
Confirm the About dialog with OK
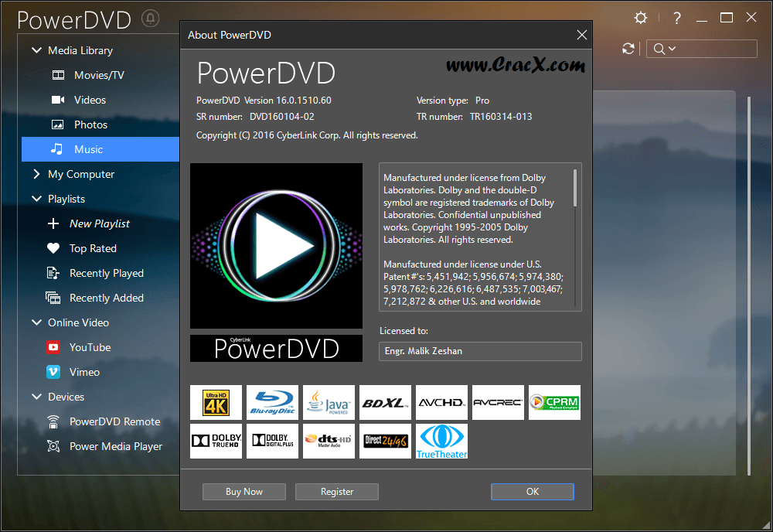pos(532,492)
